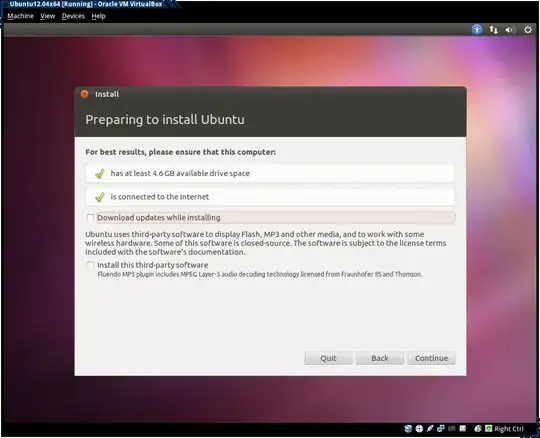Open the sound volume indicator
This screenshot has height=438, width=540.
[509, 30]
